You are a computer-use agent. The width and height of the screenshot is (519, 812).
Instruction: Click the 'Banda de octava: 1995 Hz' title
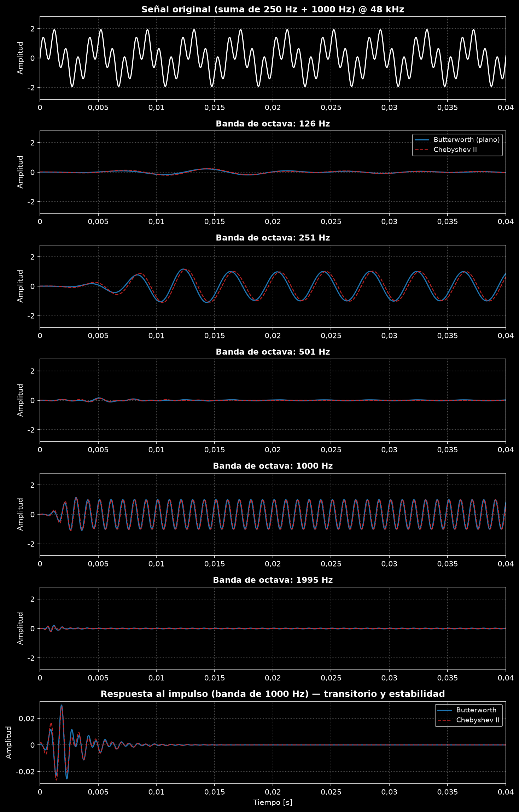(273, 580)
